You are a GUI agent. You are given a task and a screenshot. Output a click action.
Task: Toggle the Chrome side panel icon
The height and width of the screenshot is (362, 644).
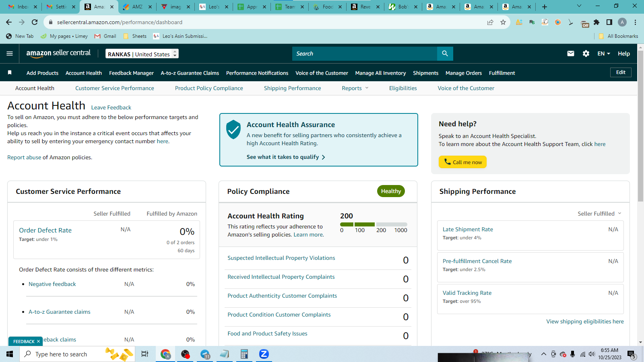pyautogui.click(x=609, y=22)
